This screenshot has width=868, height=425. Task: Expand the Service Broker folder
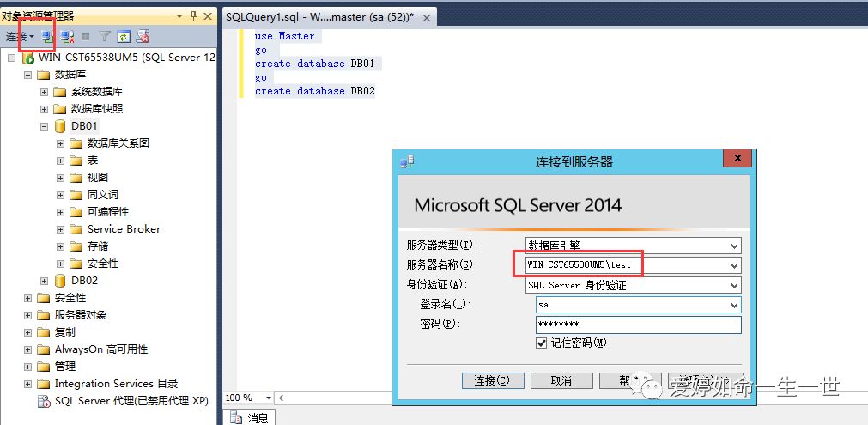[60, 229]
